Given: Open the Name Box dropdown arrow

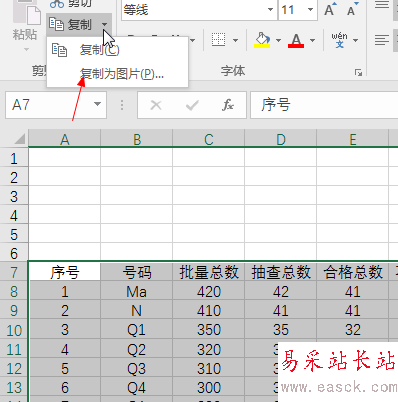Looking at the screenshot, I should click(97, 104).
